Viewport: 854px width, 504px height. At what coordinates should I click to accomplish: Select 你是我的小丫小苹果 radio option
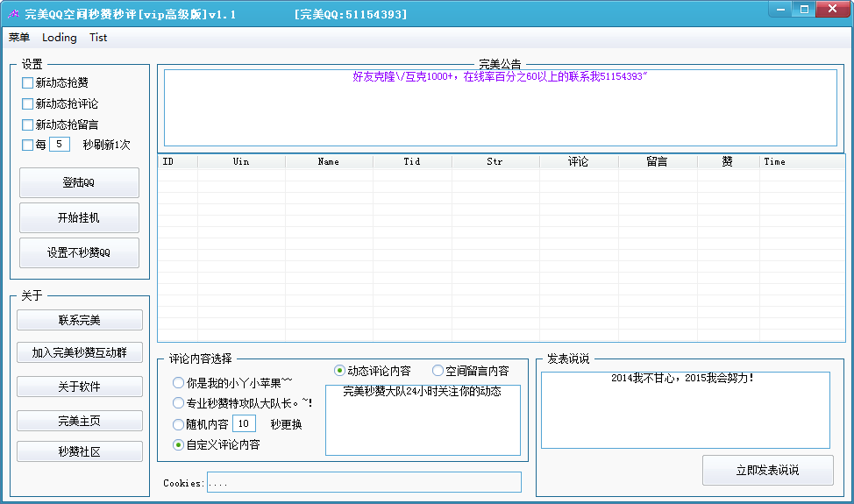[x=179, y=383]
